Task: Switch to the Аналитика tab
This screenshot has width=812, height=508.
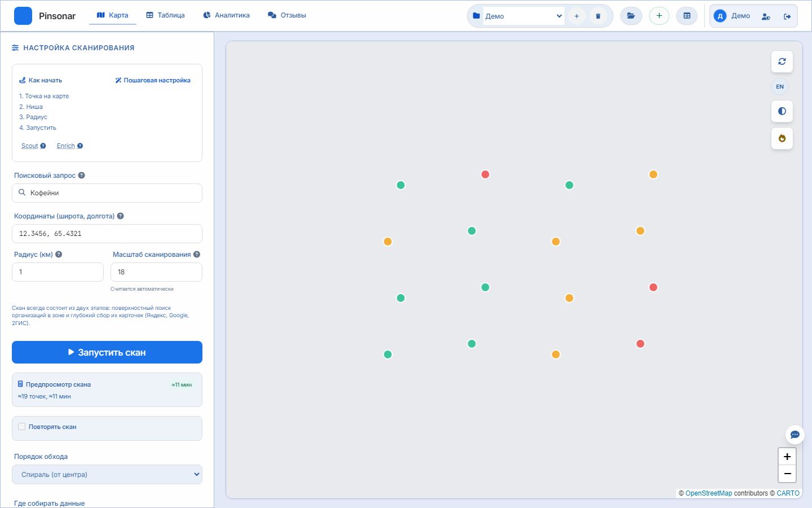Action: pyautogui.click(x=226, y=15)
